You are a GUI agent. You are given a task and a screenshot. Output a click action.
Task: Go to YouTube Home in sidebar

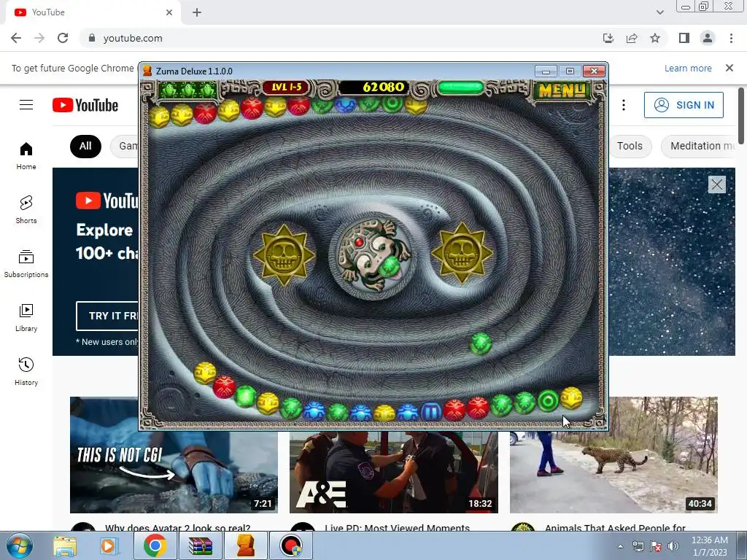26,156
